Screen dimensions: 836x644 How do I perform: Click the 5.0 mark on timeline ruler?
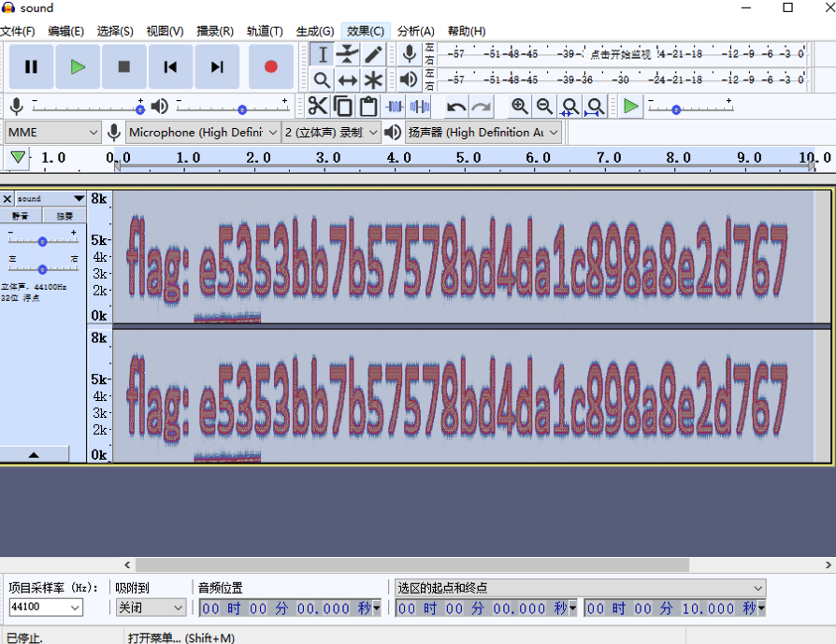[x=468, y=158]
